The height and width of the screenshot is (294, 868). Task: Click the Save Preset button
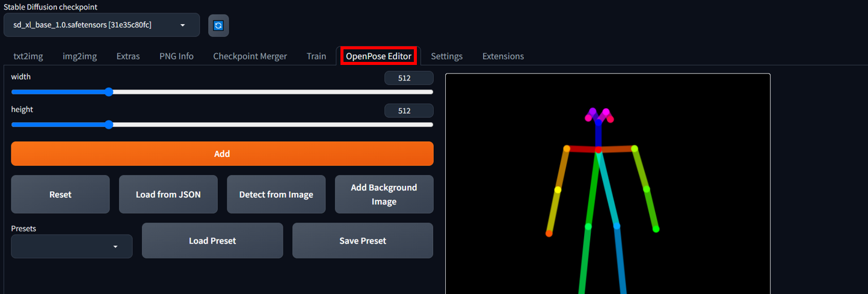(x=363, y=240)
